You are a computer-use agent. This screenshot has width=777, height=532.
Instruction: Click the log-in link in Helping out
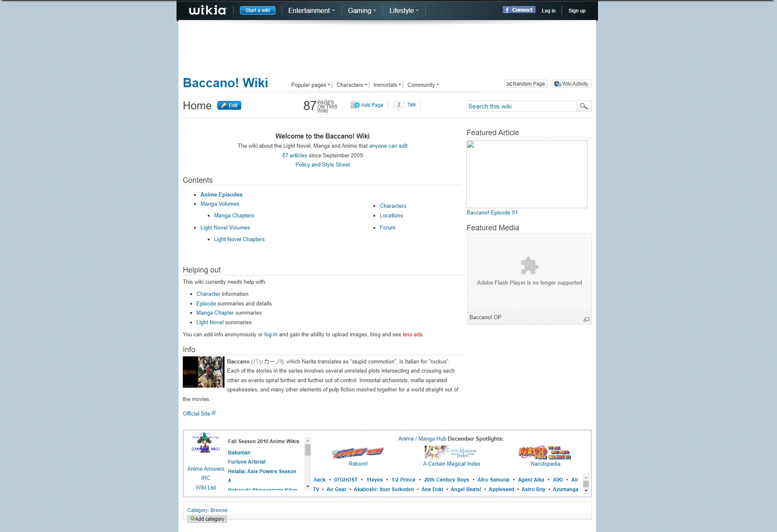(271, 334)
